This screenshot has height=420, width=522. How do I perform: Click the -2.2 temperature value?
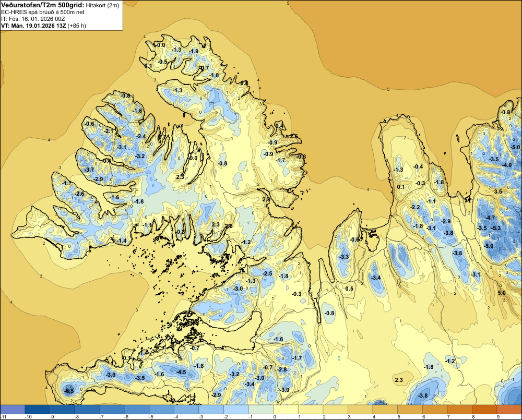(416, 207)
